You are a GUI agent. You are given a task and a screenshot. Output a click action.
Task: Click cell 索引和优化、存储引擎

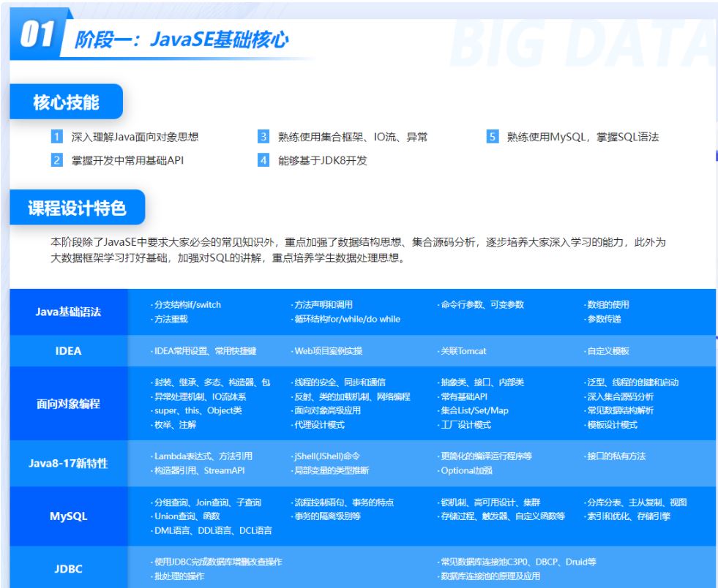pyautogui.click(x=627, y=516)
